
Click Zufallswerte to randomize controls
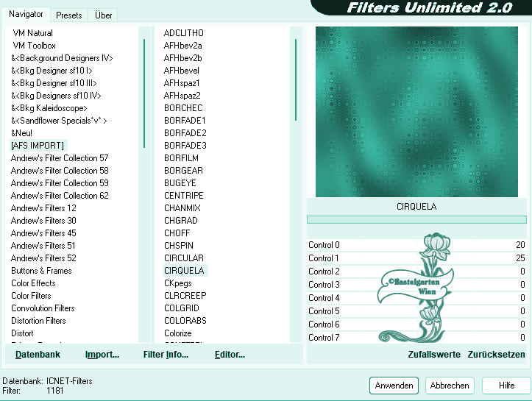434,355
